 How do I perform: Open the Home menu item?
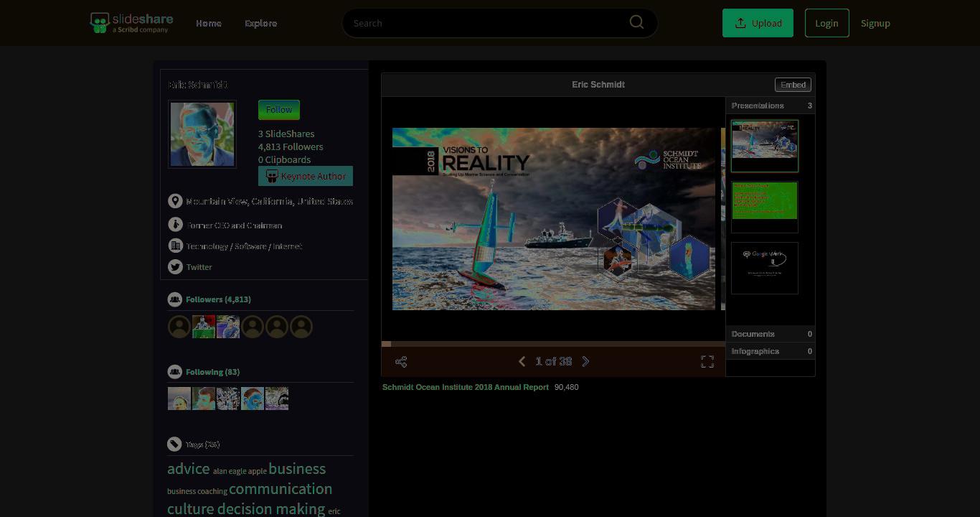[x=209, y=23]
